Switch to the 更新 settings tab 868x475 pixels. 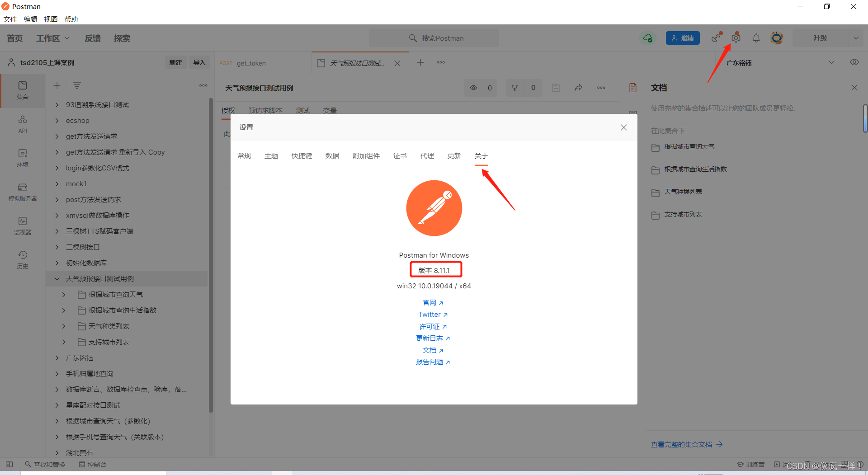pos(454,155)
